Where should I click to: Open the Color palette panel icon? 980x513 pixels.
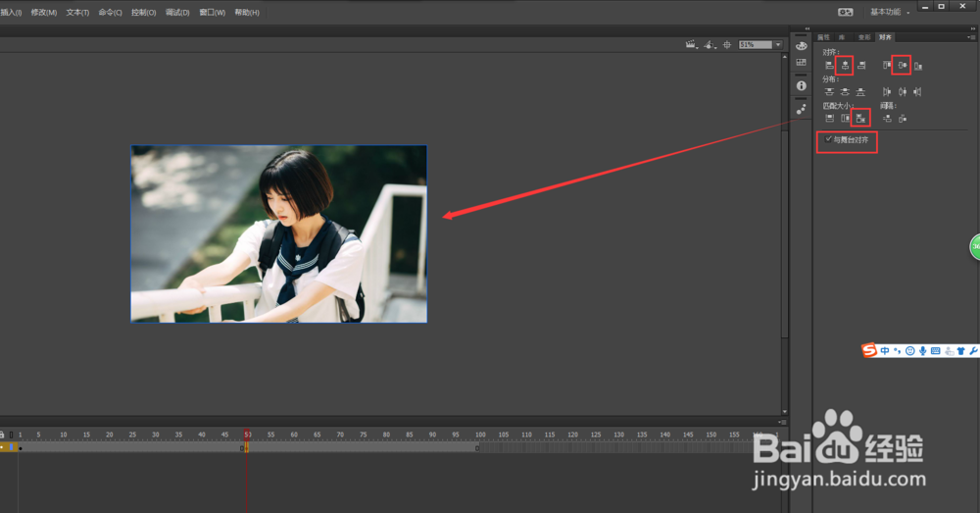(802, 46)
